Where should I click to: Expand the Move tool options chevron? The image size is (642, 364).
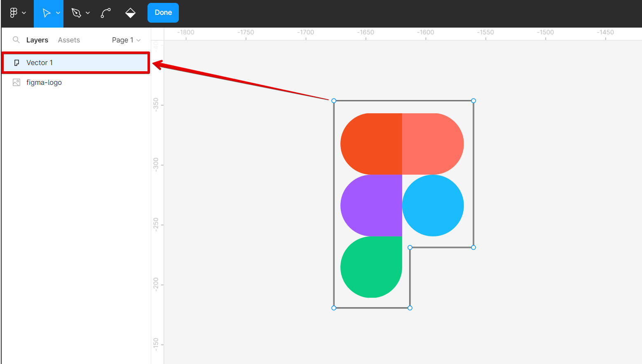[x=58, y=13]
